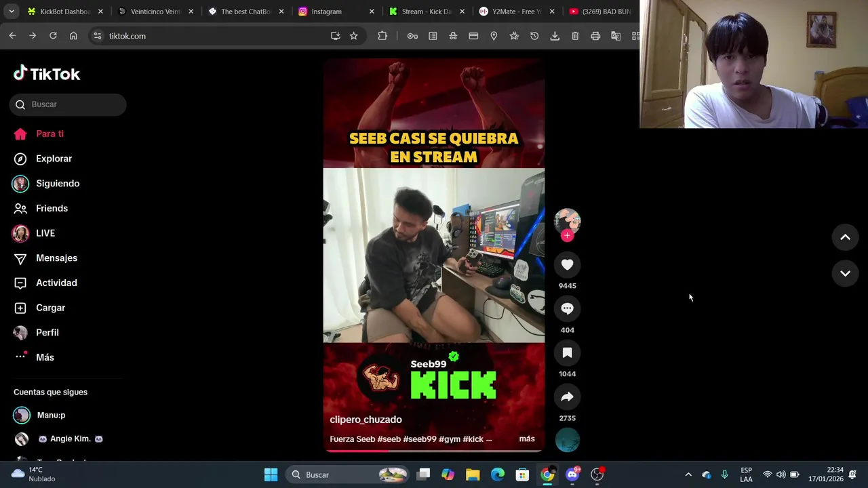Open the tab search dropdown arrow
Image resolution: width=868 pixels, height=488 pixels.
11,12
